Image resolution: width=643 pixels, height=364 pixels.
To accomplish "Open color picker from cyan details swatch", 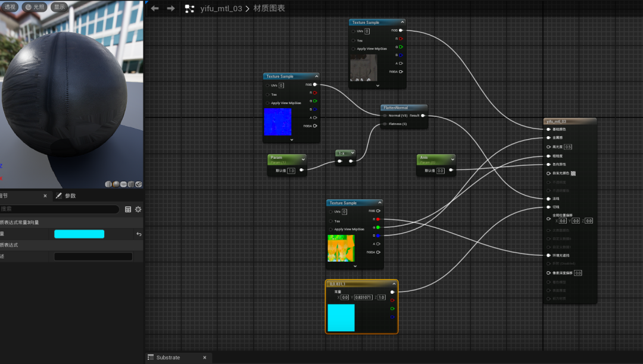I will click(79, 234).
